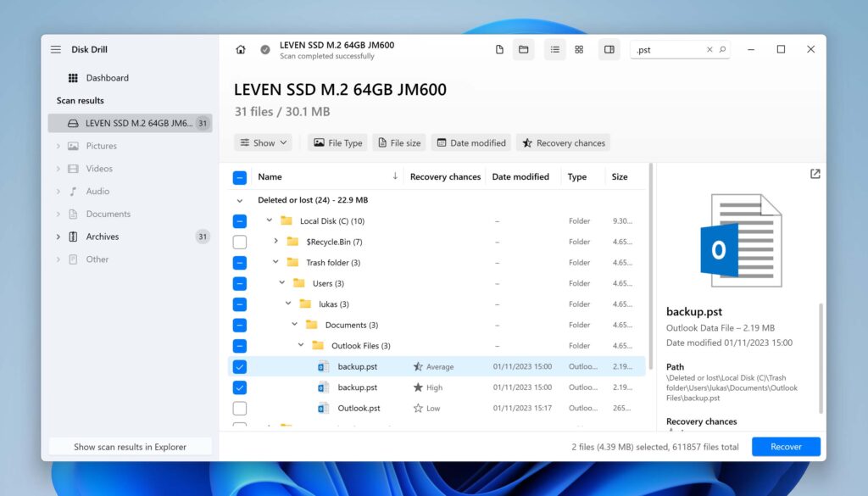Collapse the Deleted or lost section
Image resolution: width=868 pixels, height=496 pixels.
[239, 200]
